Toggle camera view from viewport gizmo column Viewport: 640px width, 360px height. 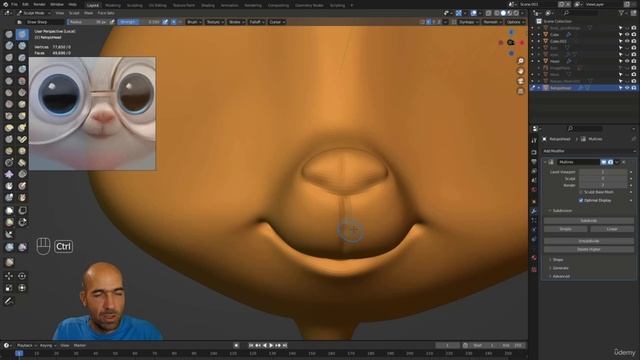(520, 81)
